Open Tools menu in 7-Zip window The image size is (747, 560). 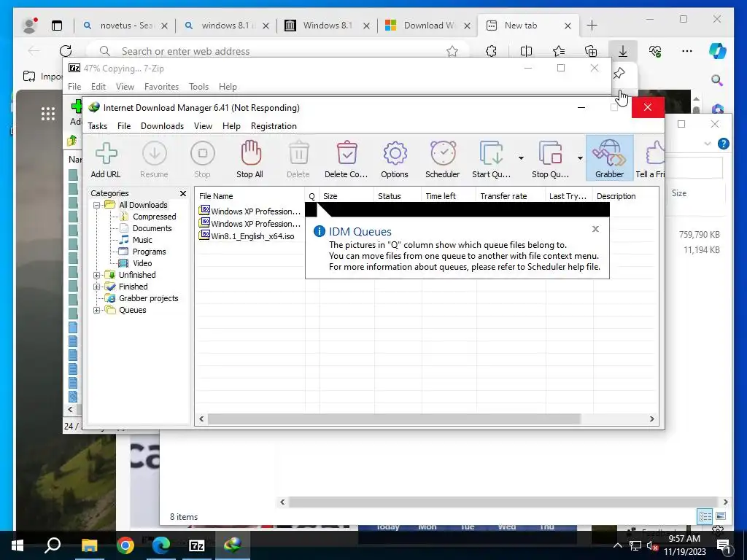[x=198, y=87]
